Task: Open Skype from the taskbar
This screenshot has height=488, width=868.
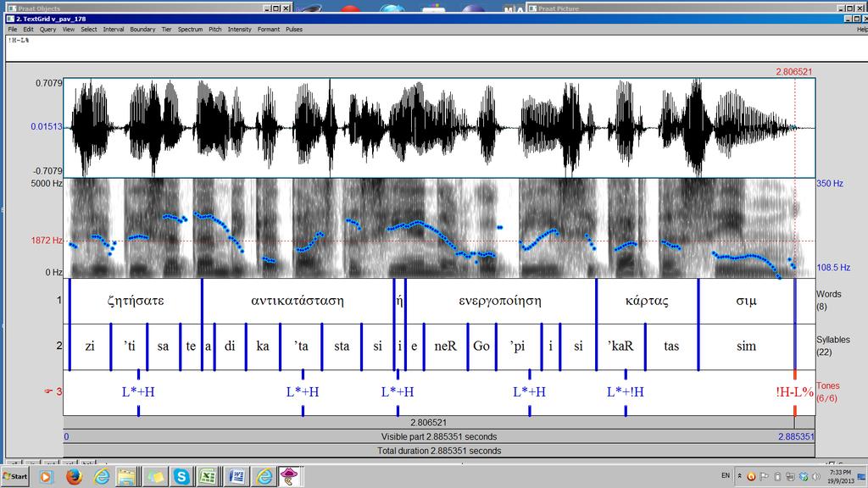Action: coord(181,476)
